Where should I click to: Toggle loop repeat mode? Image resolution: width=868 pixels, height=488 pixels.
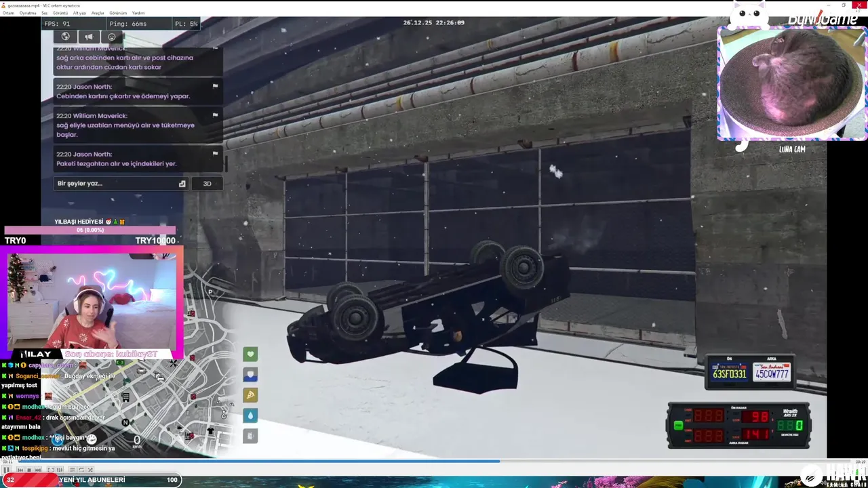click(x=81, y=470)
